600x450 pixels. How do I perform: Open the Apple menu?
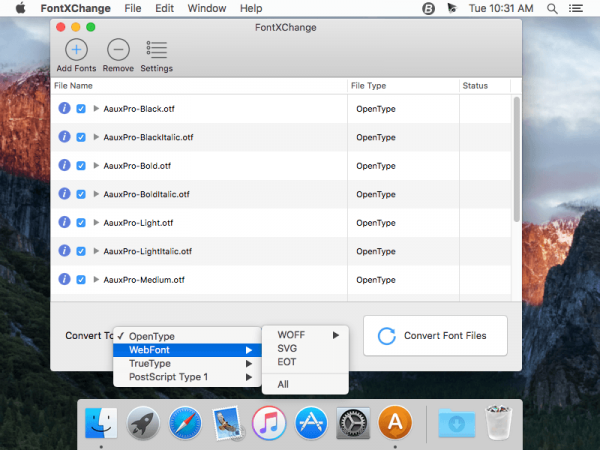(x=21, y=8)
